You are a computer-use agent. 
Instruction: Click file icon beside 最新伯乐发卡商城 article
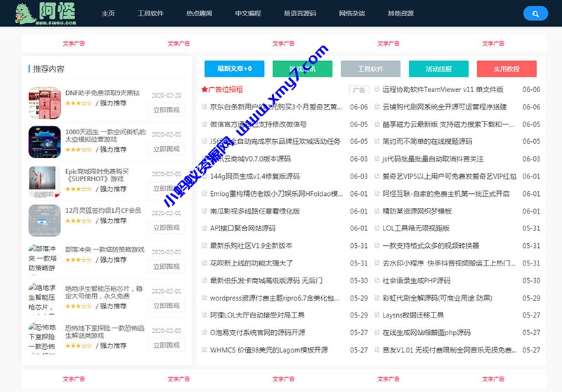pyautogui.click(x=204, y=280)
